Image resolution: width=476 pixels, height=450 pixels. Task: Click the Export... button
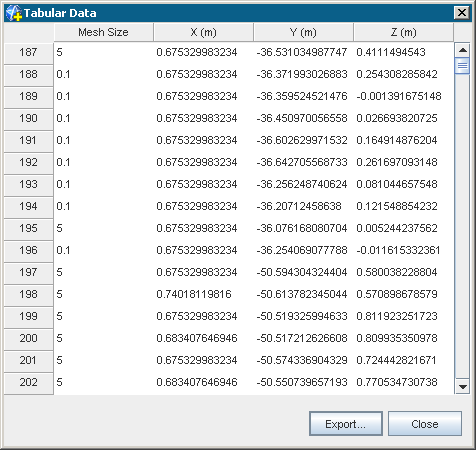pyautogui.click(x=346, y=424)
